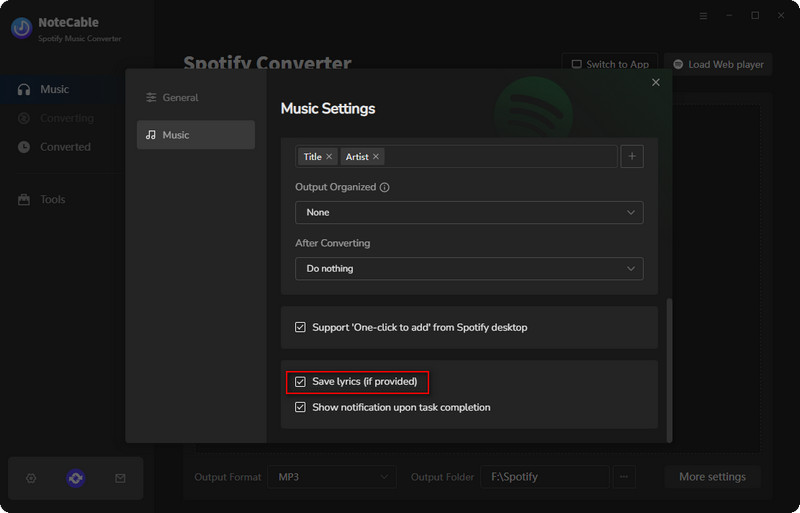Viewport: 800px width, 513px height.
Task: Browse output folder with ellipsis button
Action: pos(624,477)
